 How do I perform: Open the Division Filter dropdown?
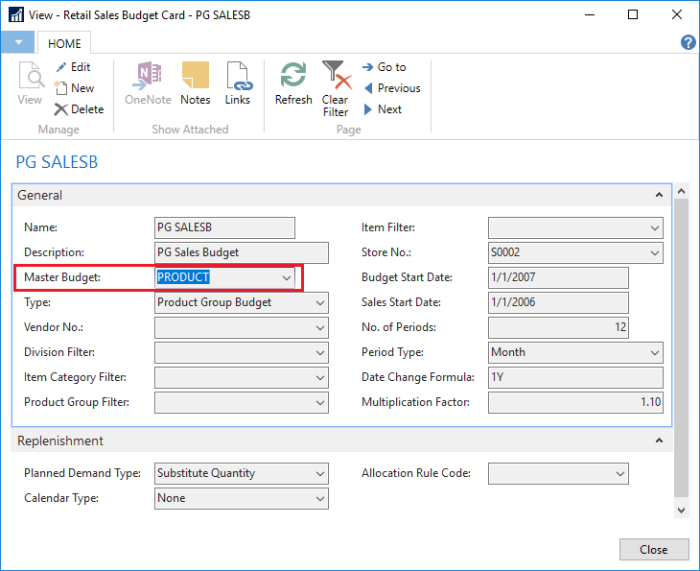coord(320,353)
